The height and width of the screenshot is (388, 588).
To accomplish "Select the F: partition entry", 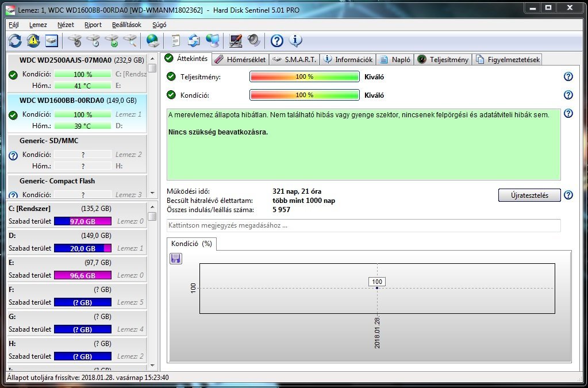I will coord(77,296).
